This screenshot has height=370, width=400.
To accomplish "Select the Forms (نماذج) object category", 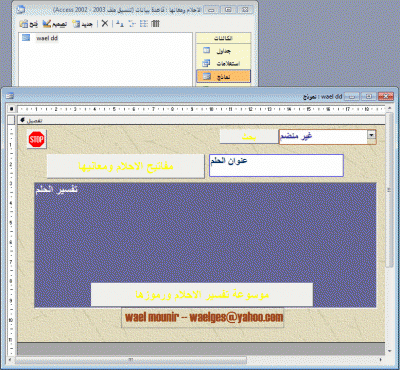I will (223, 76).
